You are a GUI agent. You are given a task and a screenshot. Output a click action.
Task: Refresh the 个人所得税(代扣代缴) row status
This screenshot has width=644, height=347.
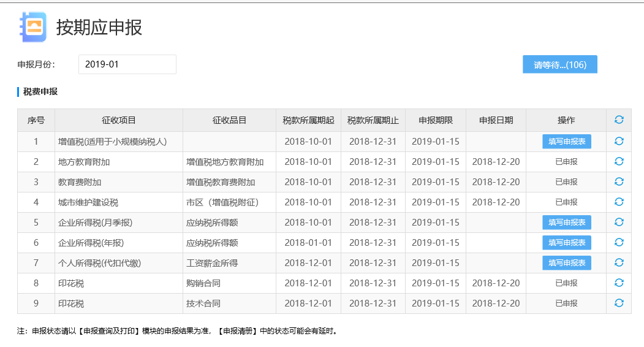tap(619, 262)
